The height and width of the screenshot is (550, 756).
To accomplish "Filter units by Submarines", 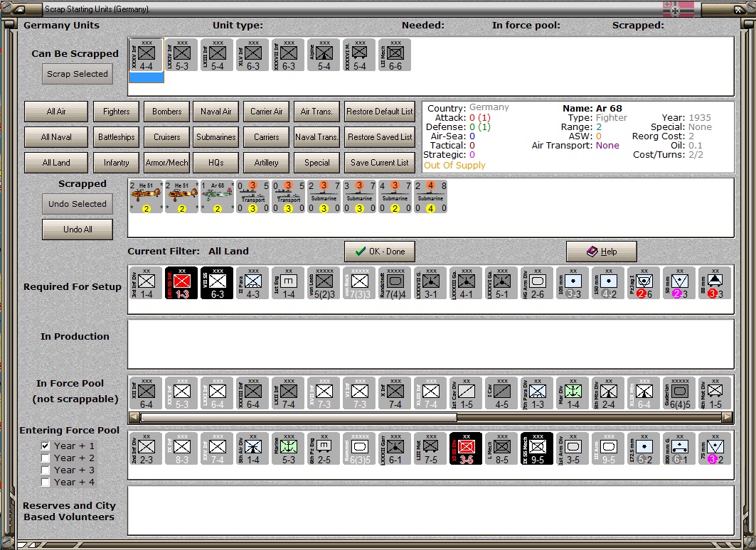I will click(216, 137).
